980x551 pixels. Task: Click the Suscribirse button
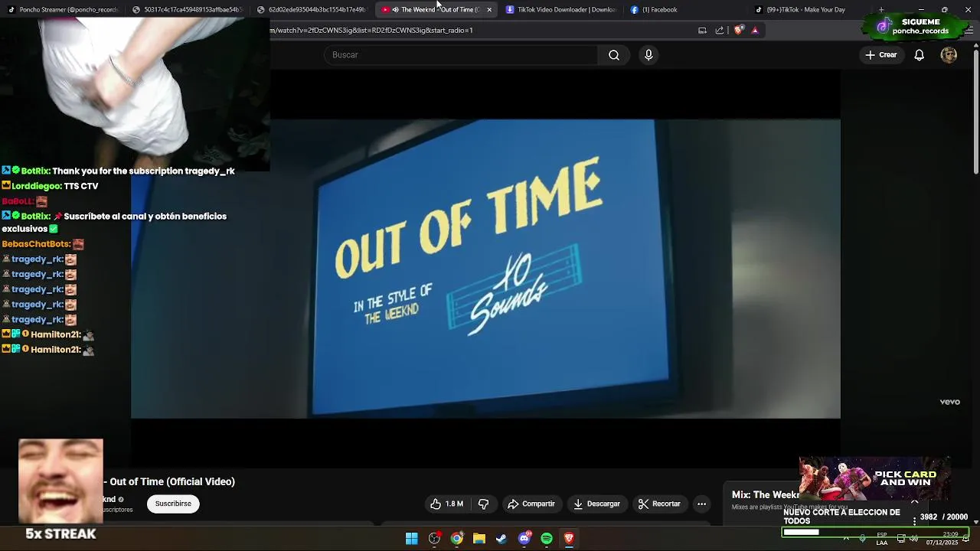tap(173, 504)
